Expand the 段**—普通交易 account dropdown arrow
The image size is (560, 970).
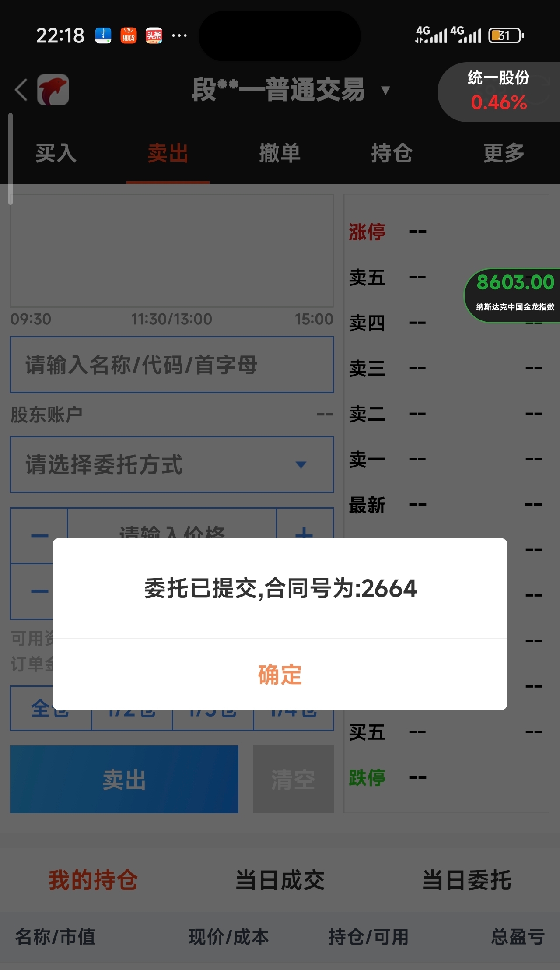click(385, 91)
